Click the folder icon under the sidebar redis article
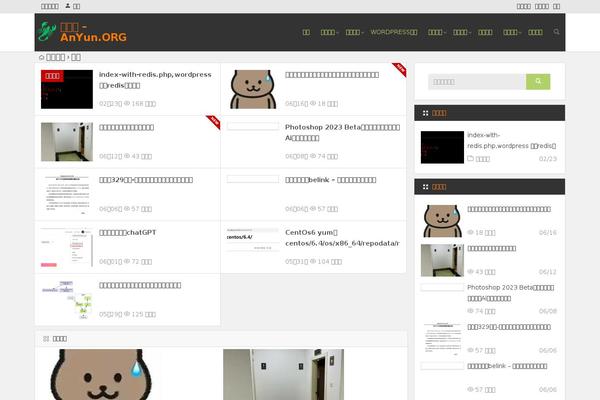 [470, 158]
